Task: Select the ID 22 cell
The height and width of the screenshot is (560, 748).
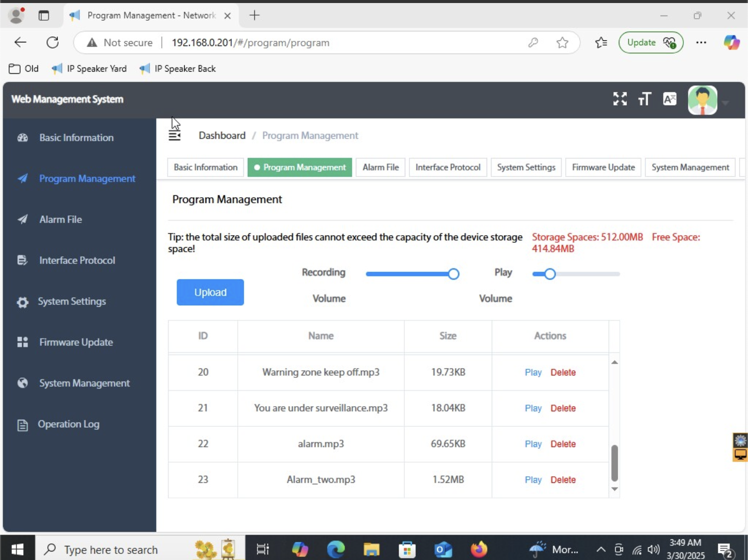Action: [x=203, y=444]
